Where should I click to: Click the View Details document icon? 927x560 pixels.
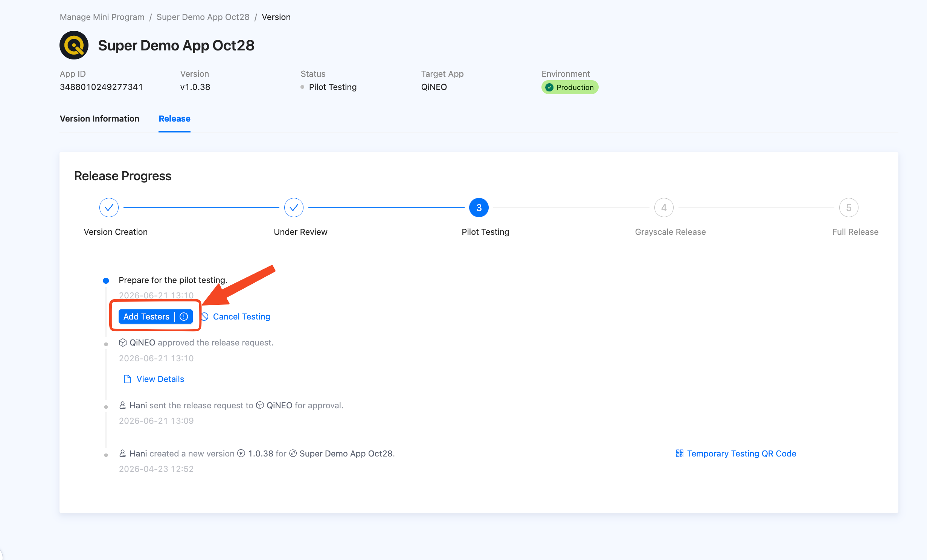click(127, 379)
